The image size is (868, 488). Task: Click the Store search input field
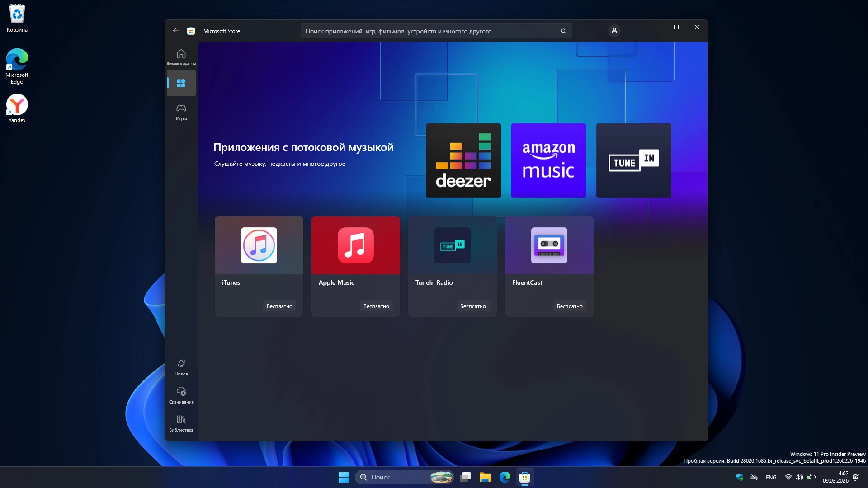[x=429, y=31]
